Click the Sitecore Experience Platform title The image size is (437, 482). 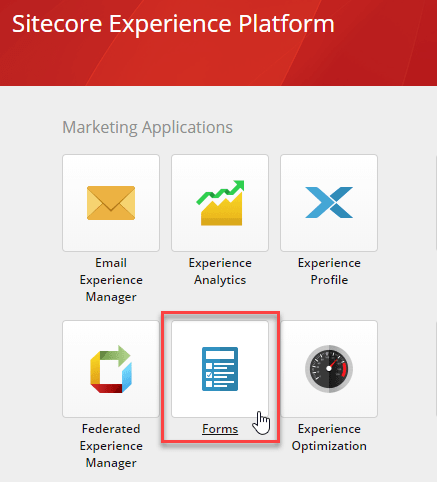pyautogui.click(x=173, y=24)
